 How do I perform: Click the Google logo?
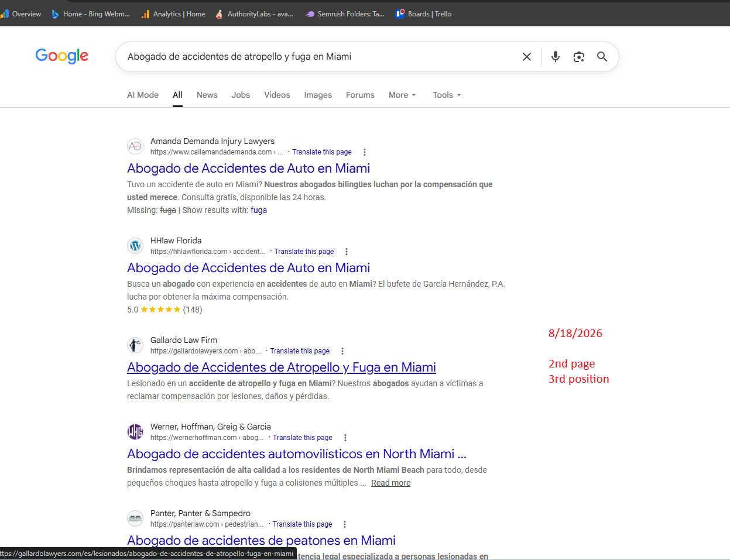(x=62, y=56)
